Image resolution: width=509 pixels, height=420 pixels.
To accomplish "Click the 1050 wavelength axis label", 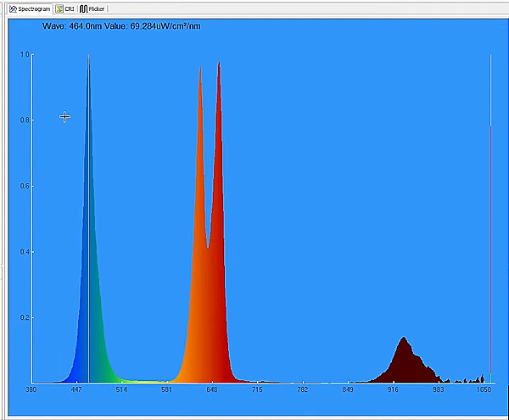I will (484, 390).
